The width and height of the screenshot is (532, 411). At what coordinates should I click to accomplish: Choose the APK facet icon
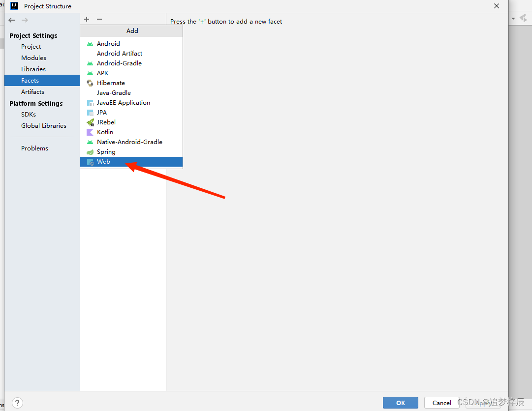click(x=90, y=73)
